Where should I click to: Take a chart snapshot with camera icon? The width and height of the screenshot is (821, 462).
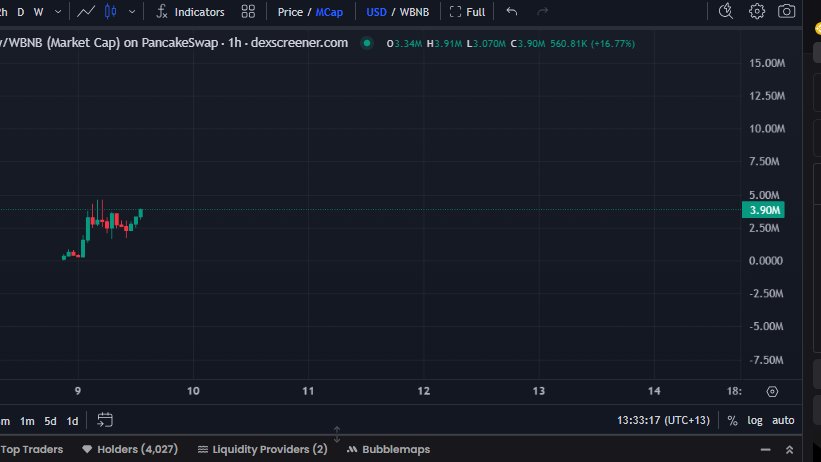[x=786, y=11]
